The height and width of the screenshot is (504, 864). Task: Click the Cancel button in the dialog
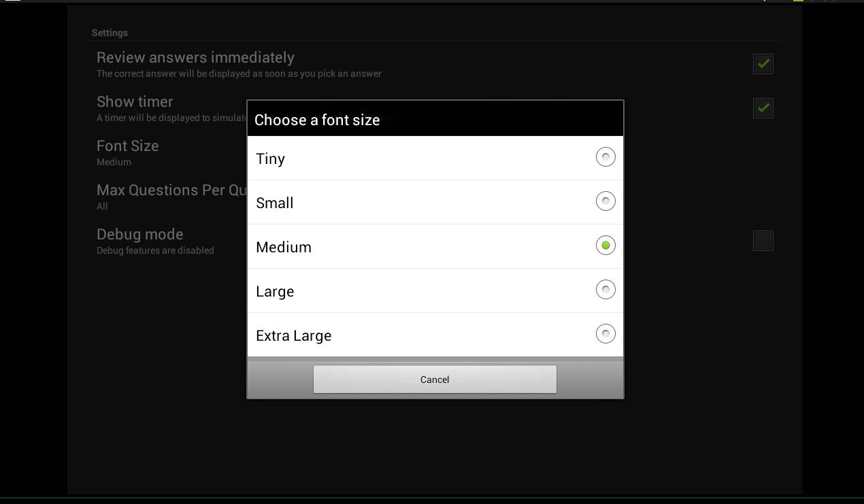[x=435, y=380]
